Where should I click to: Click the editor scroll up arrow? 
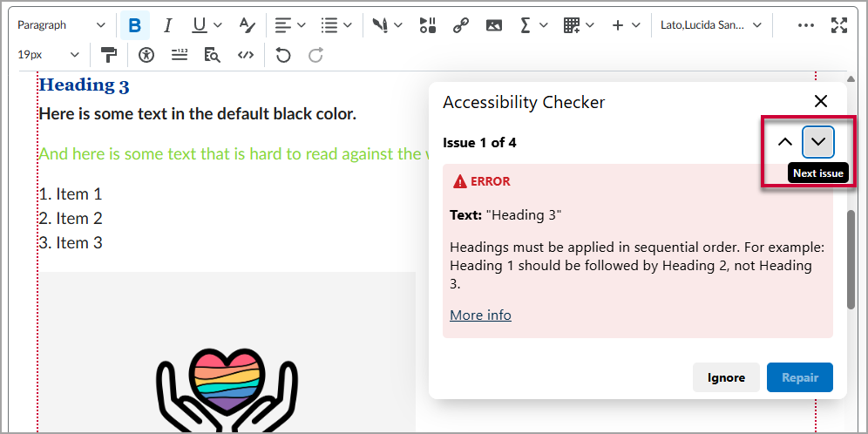pos(851,78)
